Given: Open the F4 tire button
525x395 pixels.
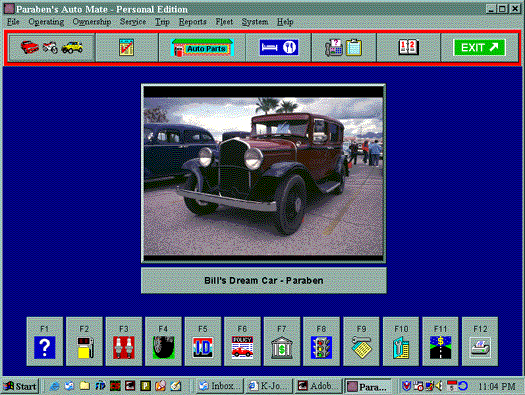Looking at the screenshot, I should pyautogui.click(x=163, y=341).
